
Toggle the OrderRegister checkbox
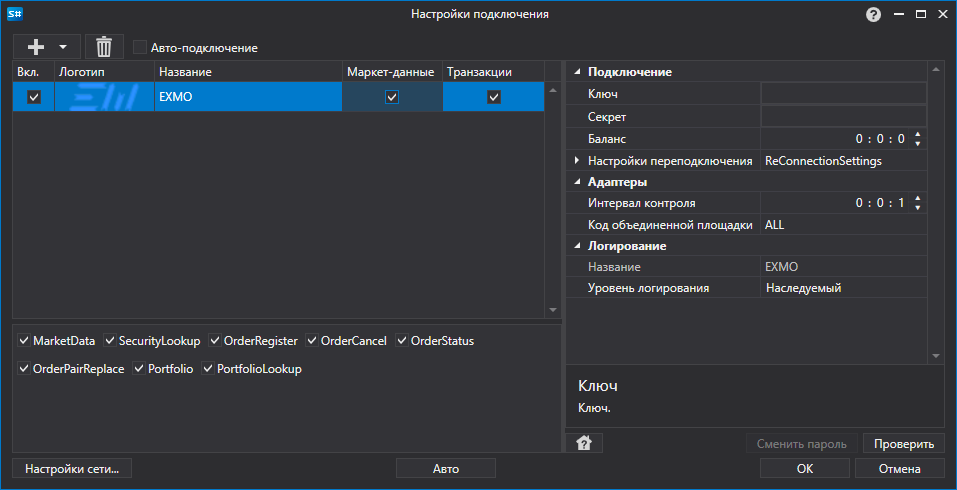215,340
